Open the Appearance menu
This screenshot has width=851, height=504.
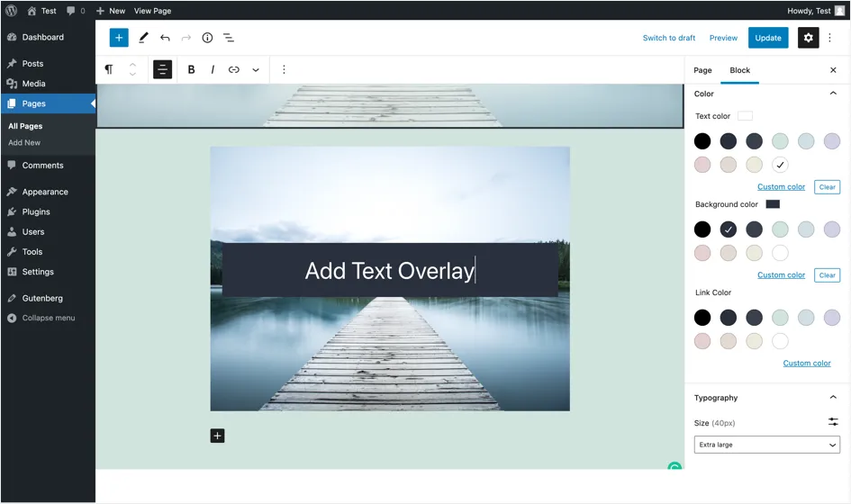point(48,192)
